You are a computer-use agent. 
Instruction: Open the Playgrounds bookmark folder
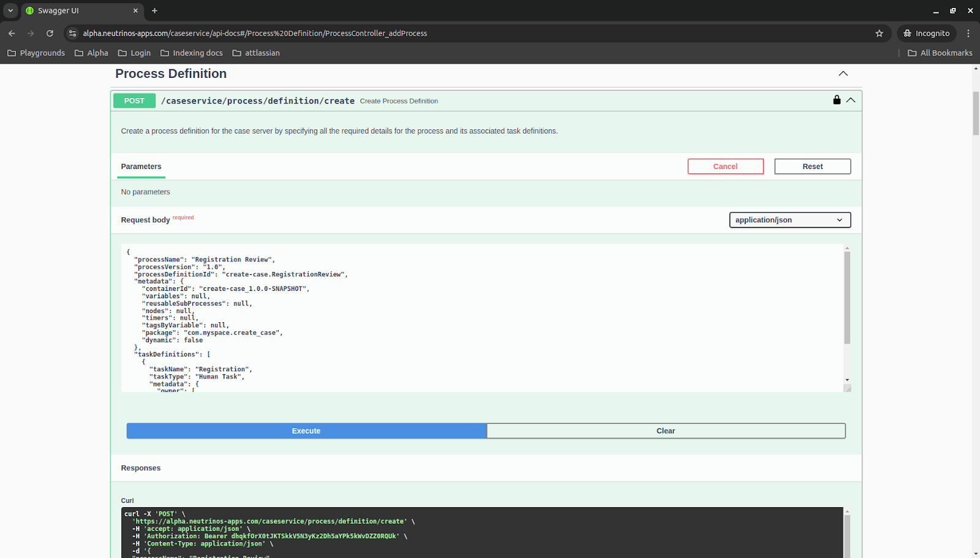[x=36, y=53]
